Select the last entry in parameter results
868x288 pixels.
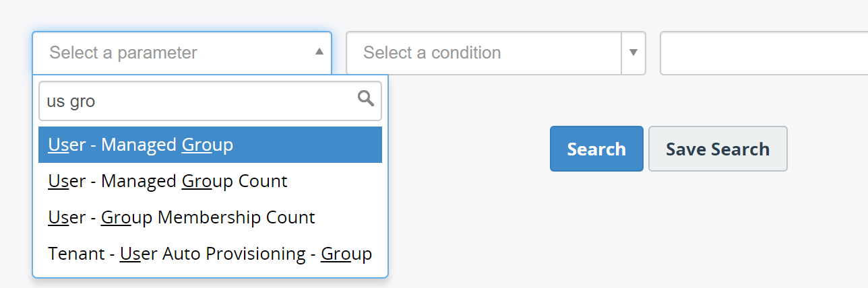click(210, 254)
